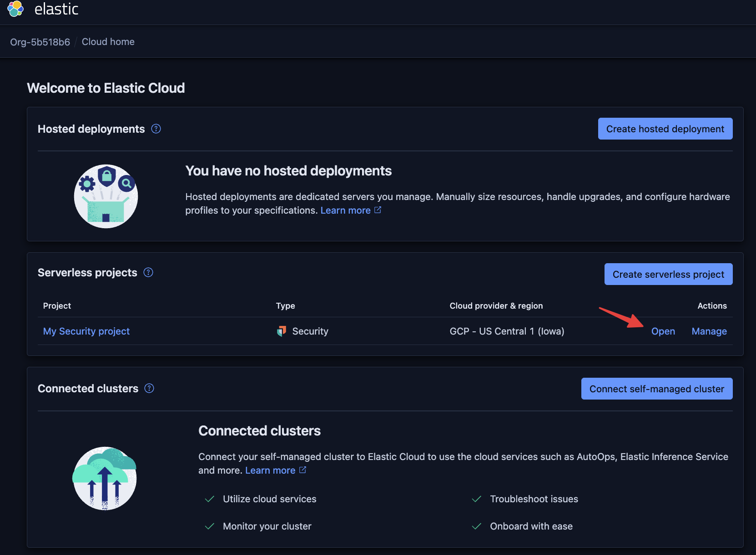Click external link icon after hosted Learn more
The height and width of the screenshot is (555, 756).
click(378, 210)
